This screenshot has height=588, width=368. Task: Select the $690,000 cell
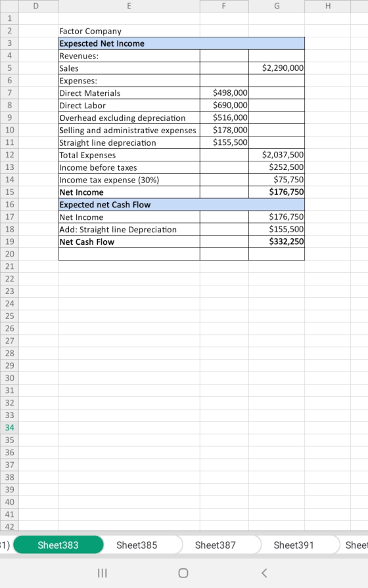click(x=224, y=106)
